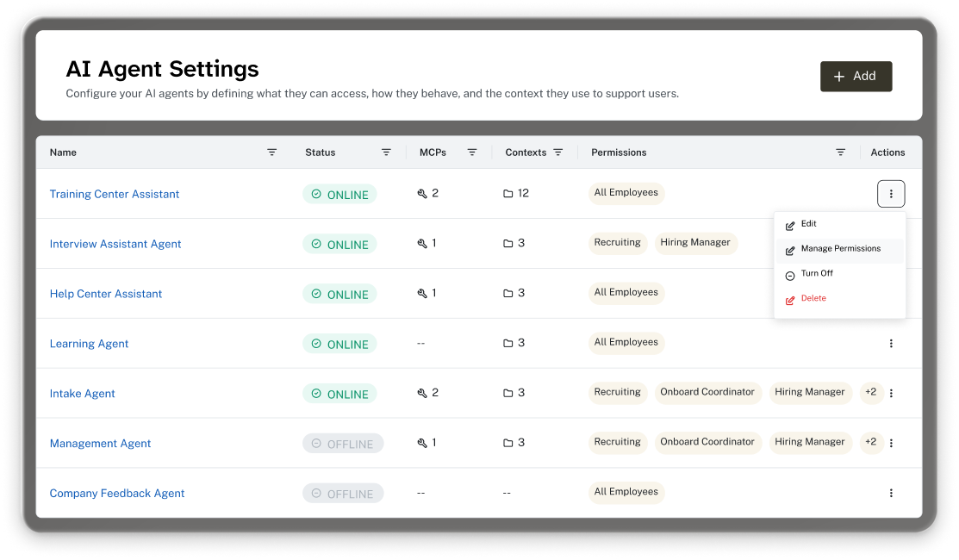Viewport: 959px width, 560px height.
Task: Open actions menu for Management Agent row
Action: [x=890, y=444]
